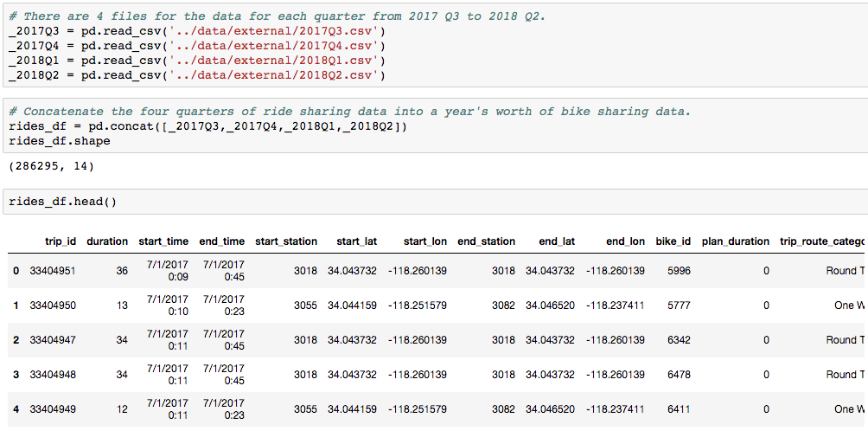The image size is (868, 431).
Task: Click duration value 12 in row 4
Action: [x=122, y=408]
